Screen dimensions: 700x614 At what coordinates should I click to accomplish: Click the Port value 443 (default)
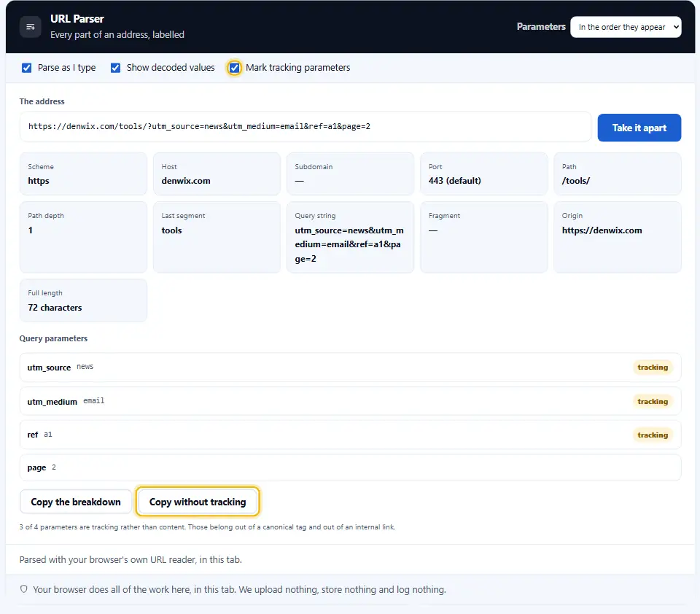pos(454,181)
